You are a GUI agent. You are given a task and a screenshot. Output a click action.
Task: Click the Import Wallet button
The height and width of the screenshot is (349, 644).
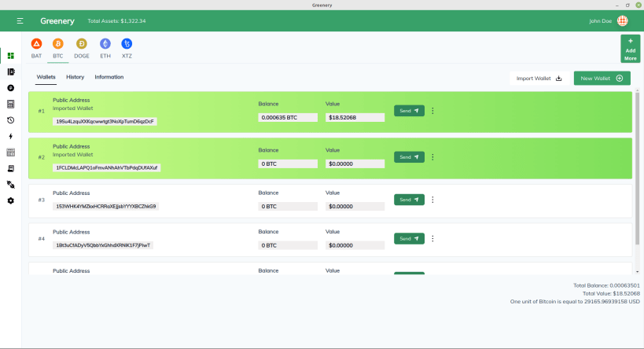click(539, 79)
